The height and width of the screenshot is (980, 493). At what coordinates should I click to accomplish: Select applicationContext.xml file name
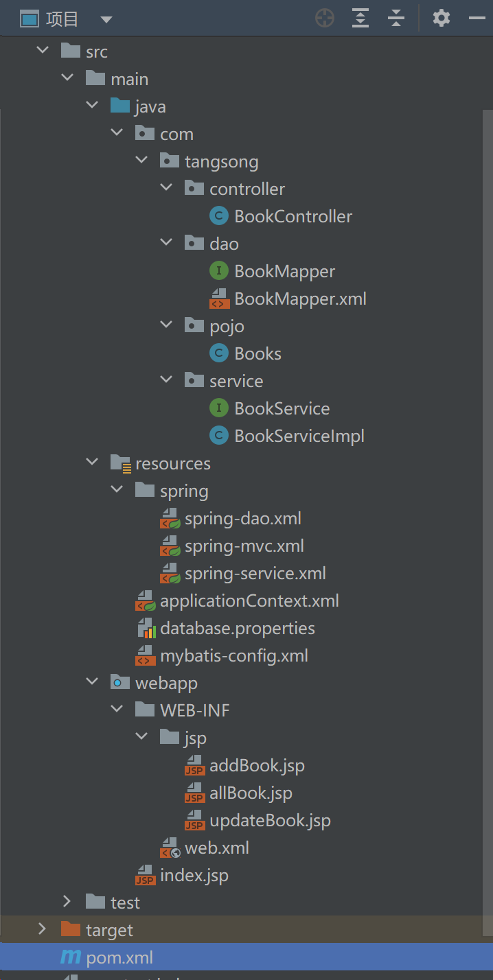249,600
